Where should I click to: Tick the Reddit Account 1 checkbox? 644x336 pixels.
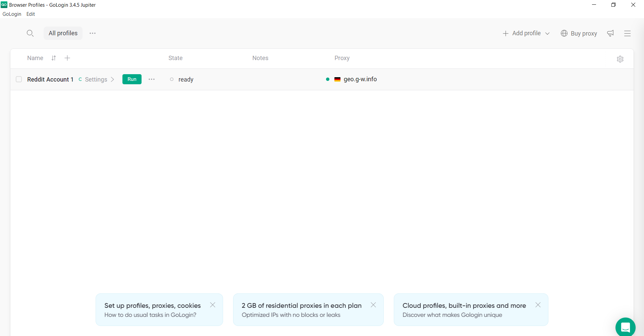pos(19,79)
